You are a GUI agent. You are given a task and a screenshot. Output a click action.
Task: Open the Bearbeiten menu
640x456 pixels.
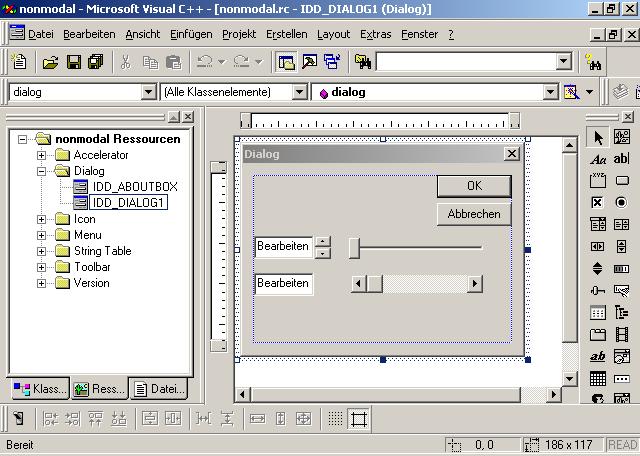89,34
